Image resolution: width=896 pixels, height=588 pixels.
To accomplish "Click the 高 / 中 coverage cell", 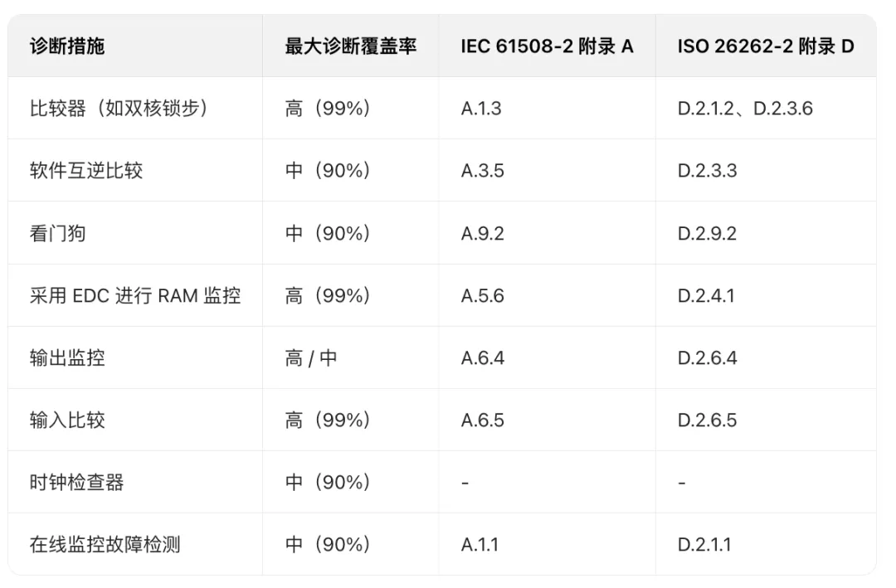I will point(311,358).
